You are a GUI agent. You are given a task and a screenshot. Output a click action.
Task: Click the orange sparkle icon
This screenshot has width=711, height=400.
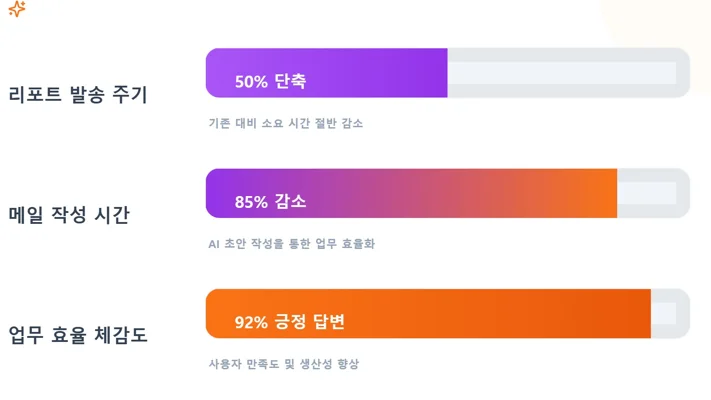[x=16, y=9]
